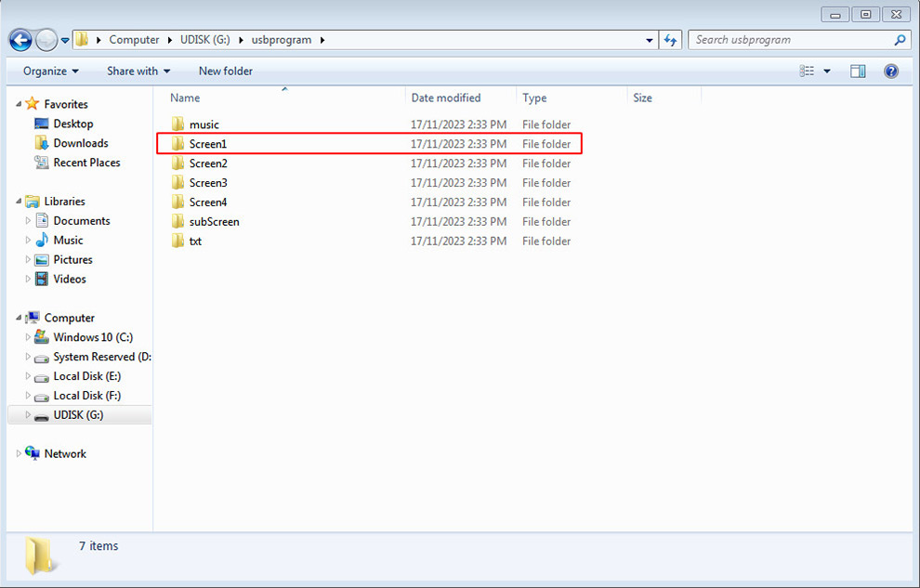920x588 pixels.
Task: Open the More view options dropdown arrow
Action: [x=827, y=72]
